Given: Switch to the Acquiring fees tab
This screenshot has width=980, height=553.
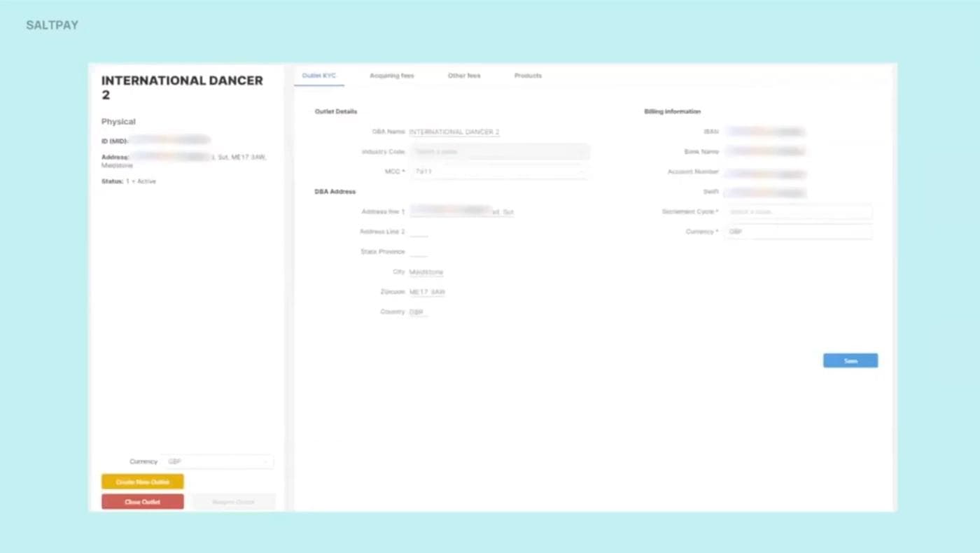Looking at the screenshot, I should (x=391, y=76).
